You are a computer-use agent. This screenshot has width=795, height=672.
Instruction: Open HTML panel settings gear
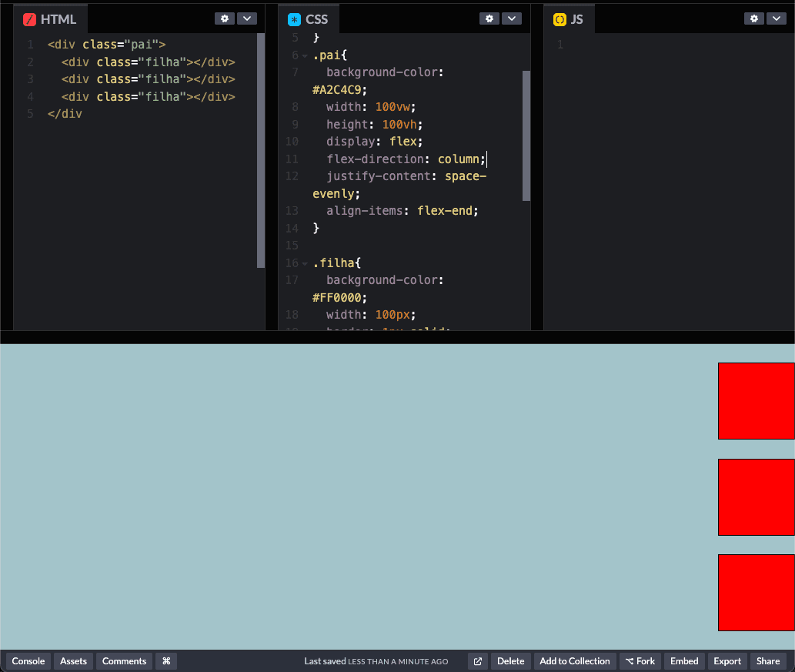(225, 18)
